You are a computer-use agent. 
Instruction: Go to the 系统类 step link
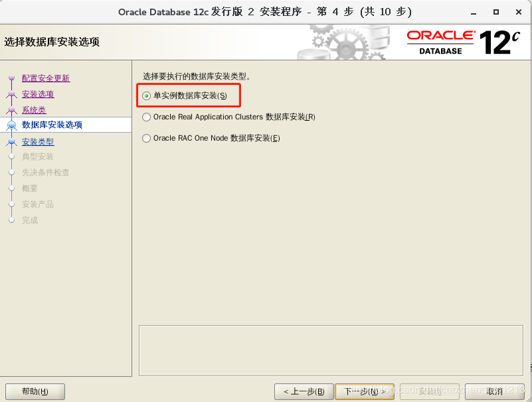click(34, 110)
